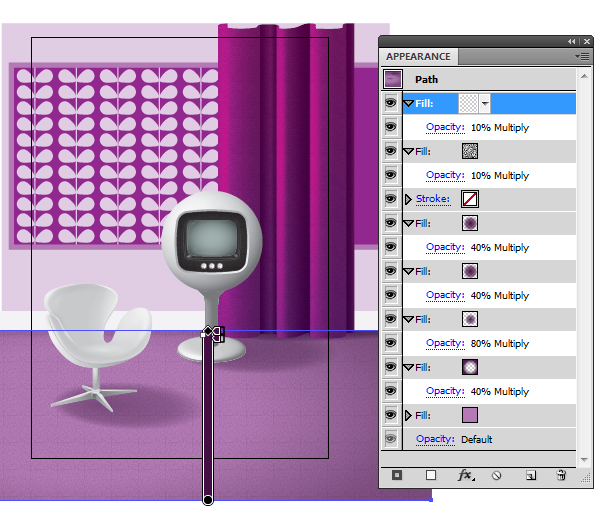This screenshot has height=520, width=599.
Task: Open the Appearance panel flyout menu icon
Action: click(x=583, y=57)
